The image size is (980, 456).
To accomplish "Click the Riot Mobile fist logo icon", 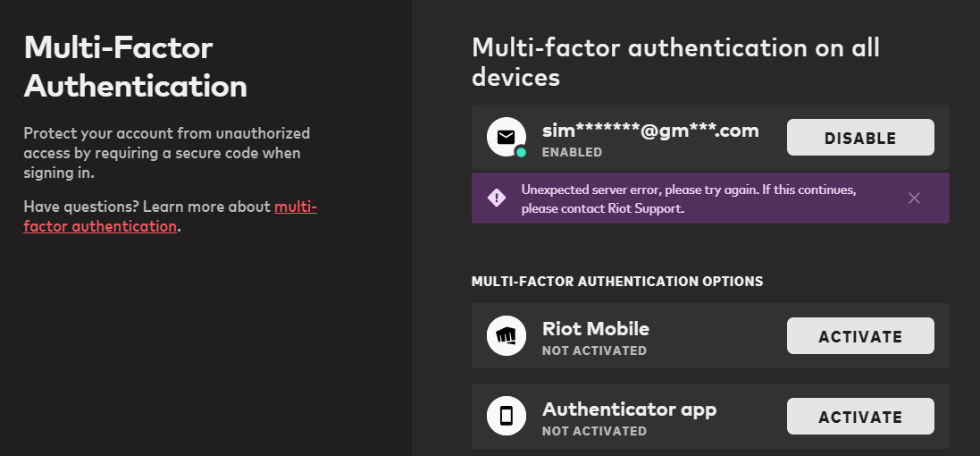I will click(x=507, y=336).
